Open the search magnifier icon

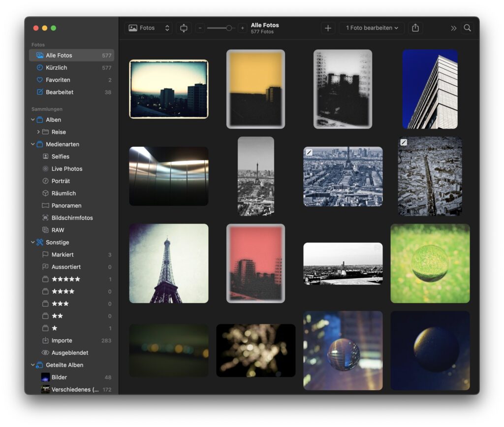click(x=468, y=28)
